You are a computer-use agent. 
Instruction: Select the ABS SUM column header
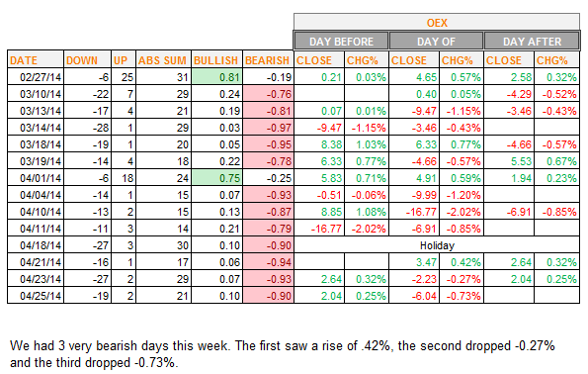pos(163,59)
